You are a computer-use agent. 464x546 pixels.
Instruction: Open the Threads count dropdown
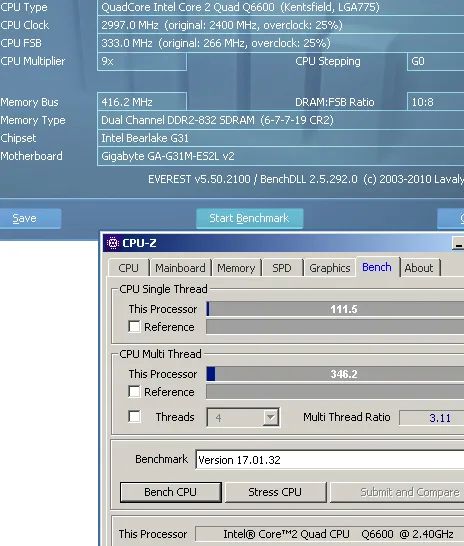(270, 417)
